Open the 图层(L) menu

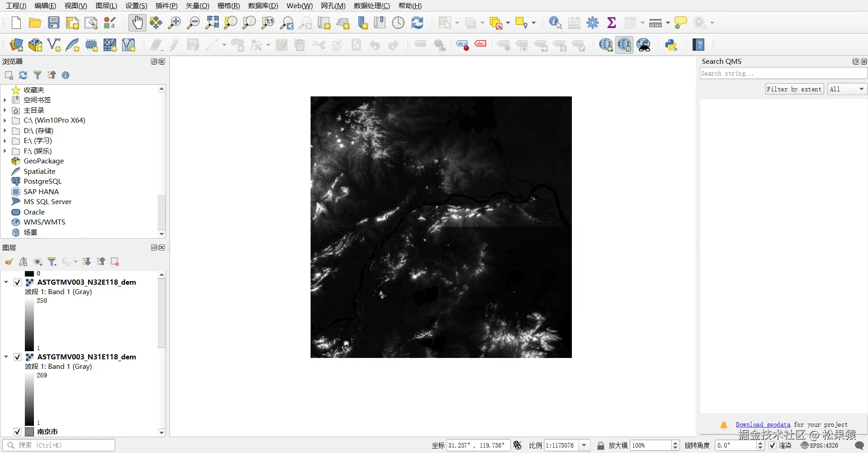tap(105, 6)
